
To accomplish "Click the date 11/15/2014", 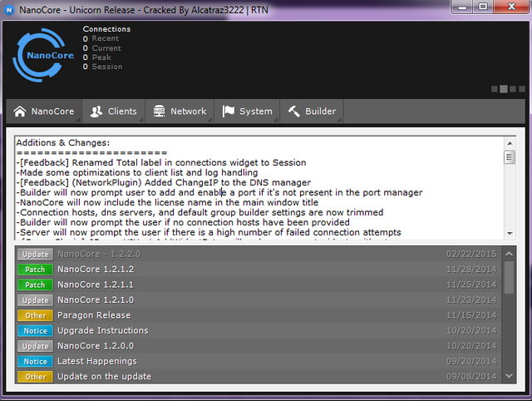I will (x=471, y=315).
